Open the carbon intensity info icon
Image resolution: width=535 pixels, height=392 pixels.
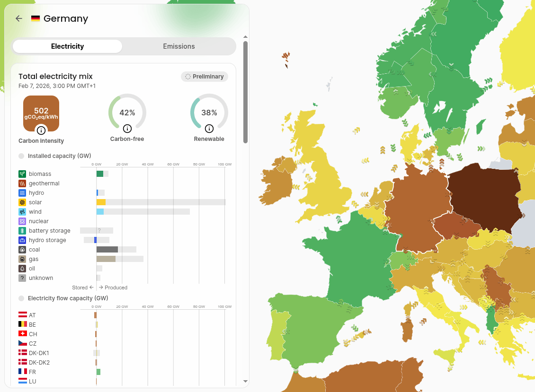(x=41, y=130)
